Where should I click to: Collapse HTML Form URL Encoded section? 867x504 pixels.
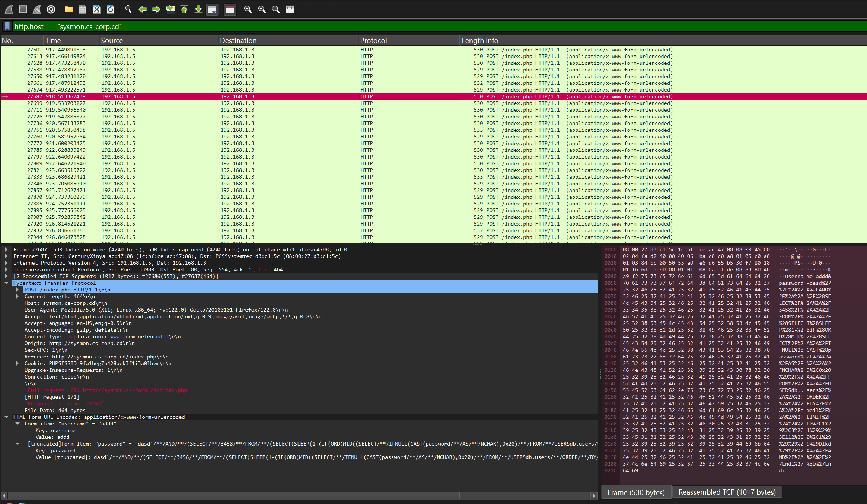pos(6,417)
